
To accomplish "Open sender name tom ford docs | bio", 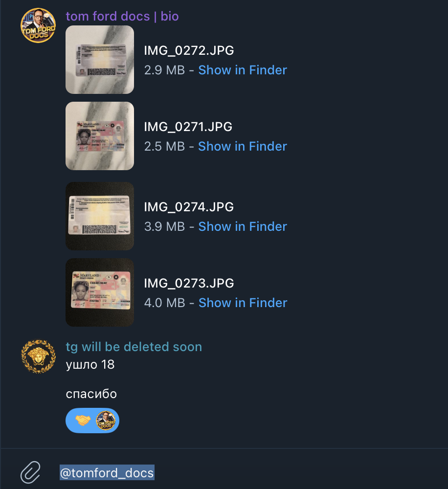I will click(x=122, y=16).
